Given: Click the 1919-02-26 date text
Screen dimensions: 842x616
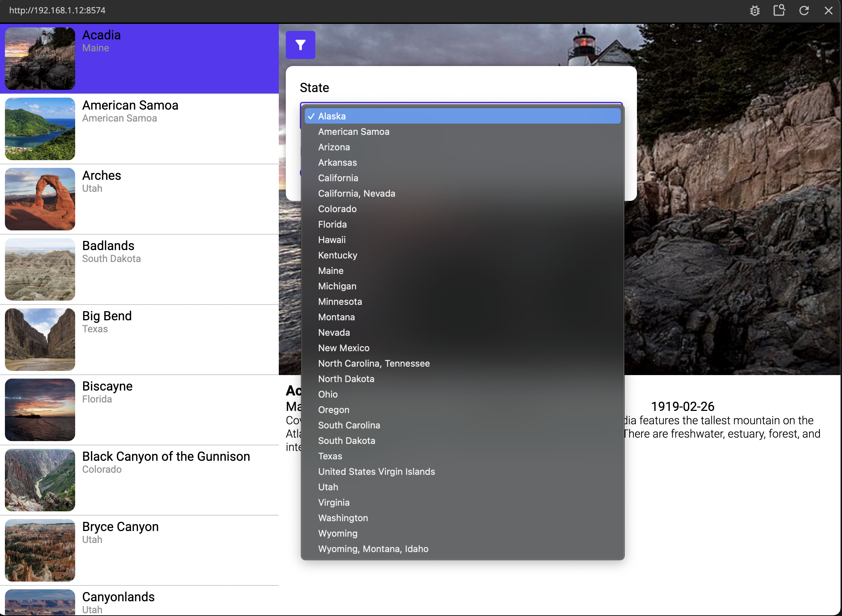Looking at the screenshot, I should [x=683, y=406].
